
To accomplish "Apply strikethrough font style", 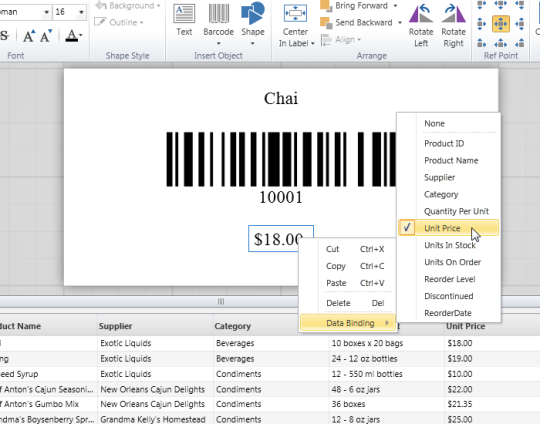I will pos(4,36).
